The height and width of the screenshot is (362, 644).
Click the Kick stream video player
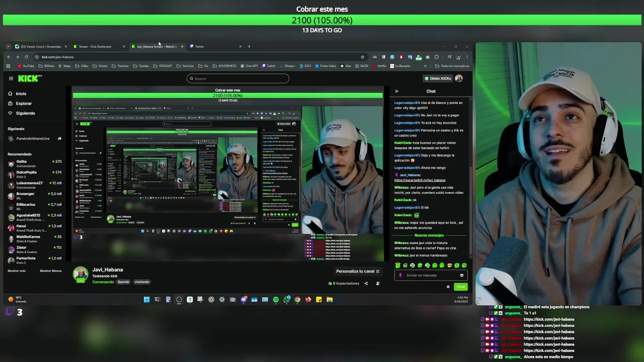click(227, 174)
